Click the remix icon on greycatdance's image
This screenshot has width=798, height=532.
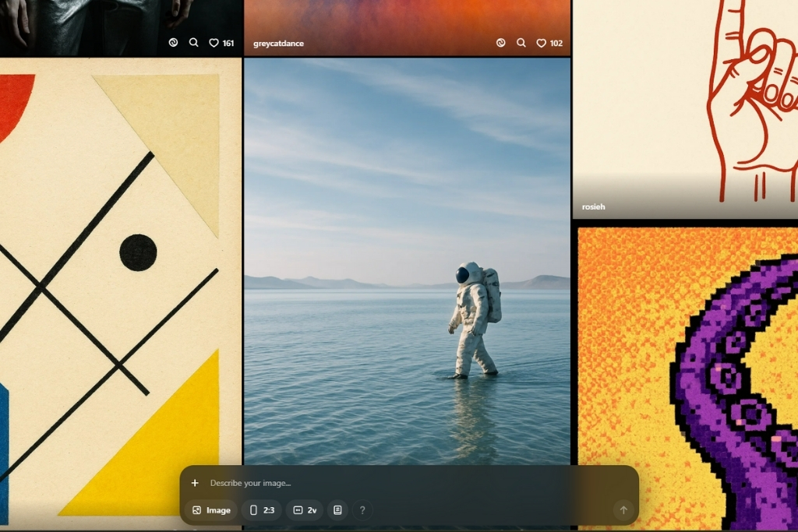click(500, 44)
